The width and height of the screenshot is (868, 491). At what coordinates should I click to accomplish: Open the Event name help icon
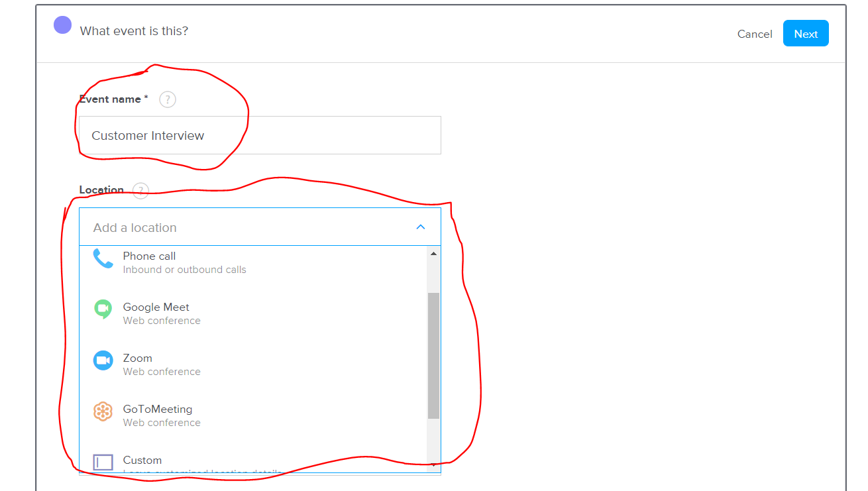[168, 99]
